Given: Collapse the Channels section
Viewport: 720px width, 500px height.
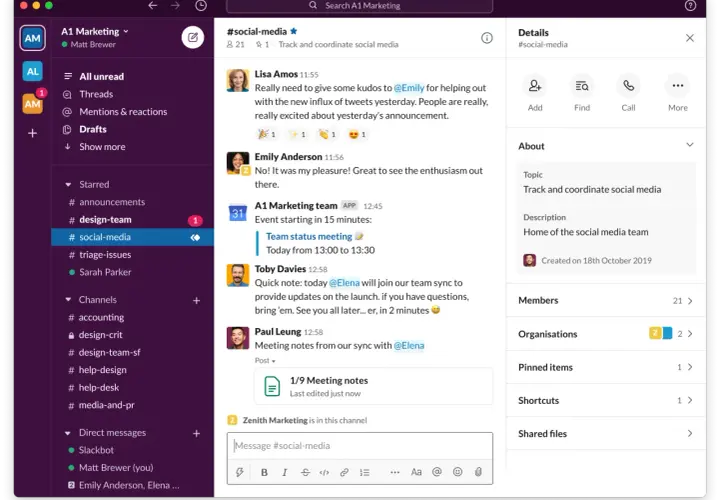Looking at the screenshot, I should pyautogui.click(x=68, y=300).
